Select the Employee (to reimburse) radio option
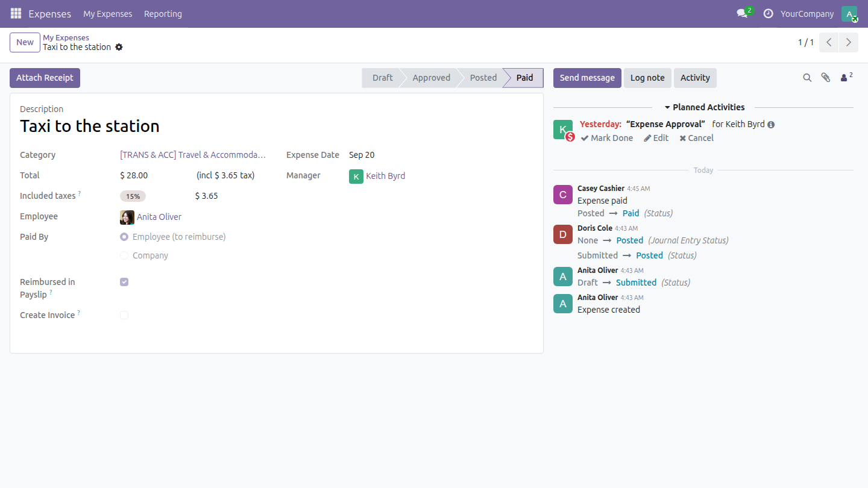 coord(124,237)
